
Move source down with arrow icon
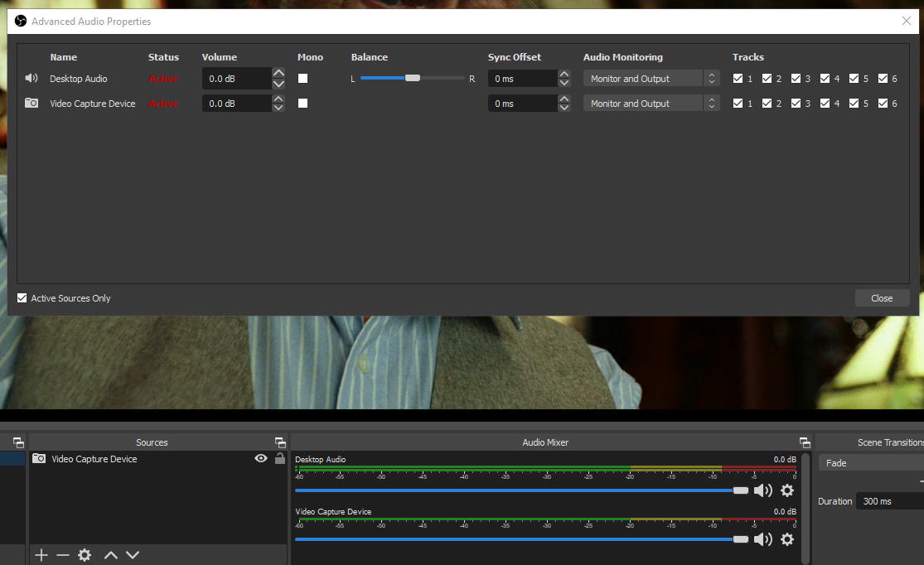coord(133,555)
